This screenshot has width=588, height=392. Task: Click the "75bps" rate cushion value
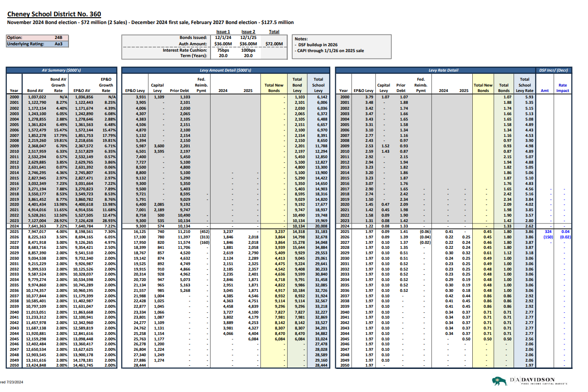[223, 50]
